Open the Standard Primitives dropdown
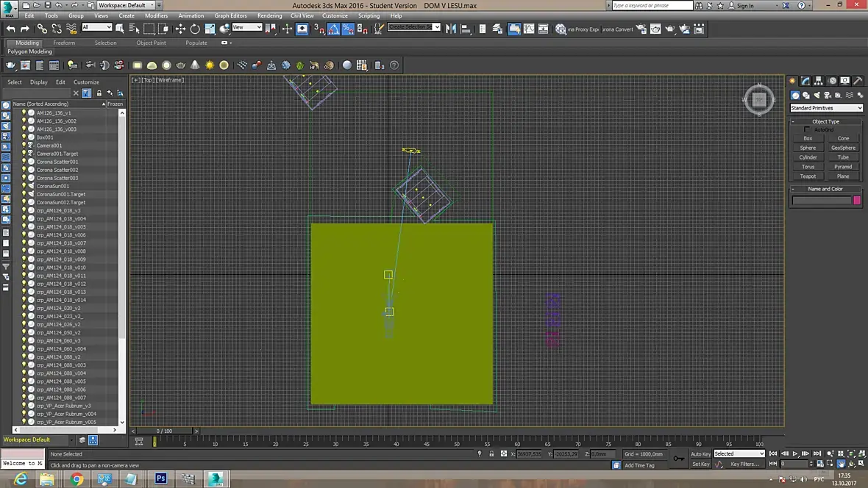Screen dimensions: 868x488 coord(826,108)
